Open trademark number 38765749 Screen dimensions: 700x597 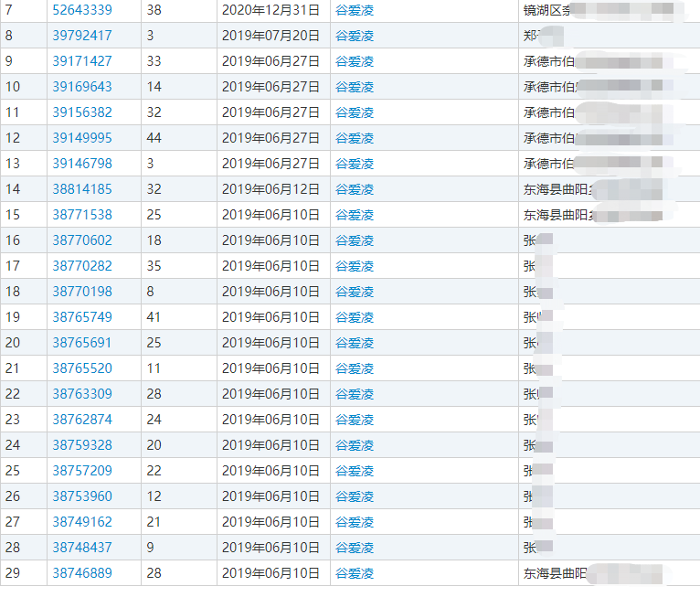pos(82,317)
